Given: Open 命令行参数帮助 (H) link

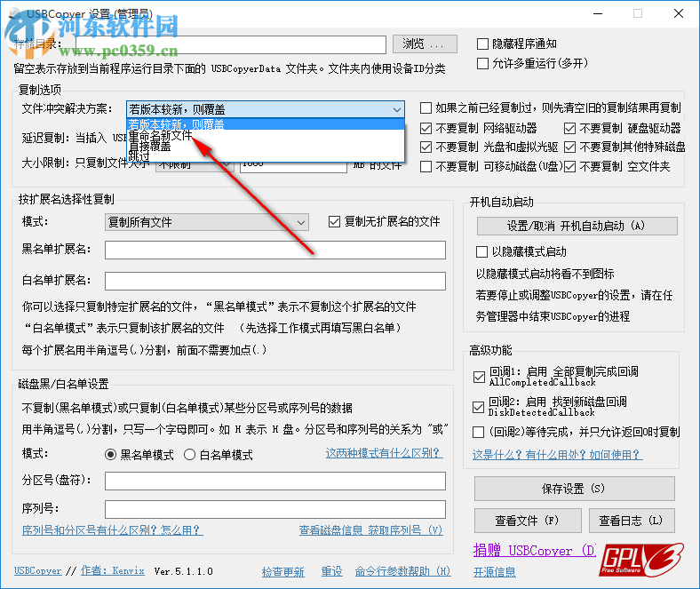Looking at the screenshot, I should 402,571.
